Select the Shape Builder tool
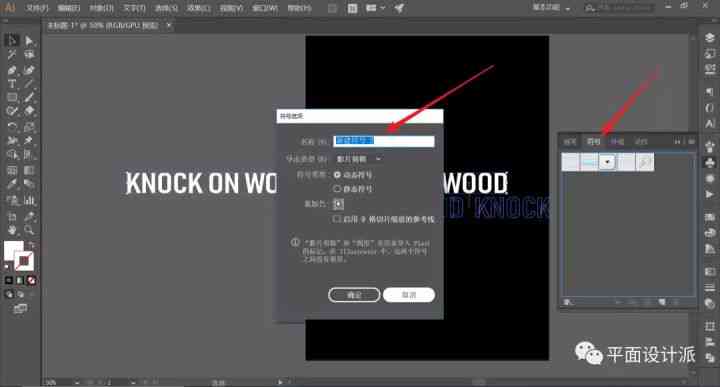Screen dimensions: 720x387 pyautogui.click(x=11, y=155)
